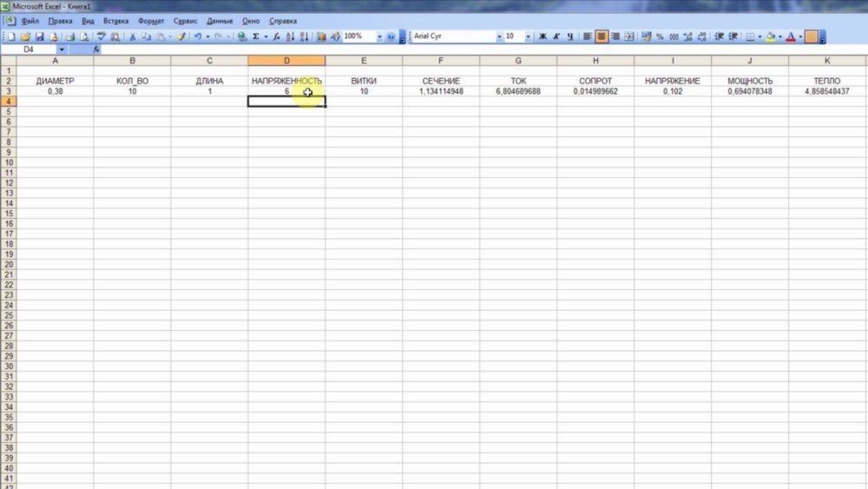Click the fx insert function button in formula bar
Image resolution: width=868 pixels, height=489 pixels.
tap(96, 50)
